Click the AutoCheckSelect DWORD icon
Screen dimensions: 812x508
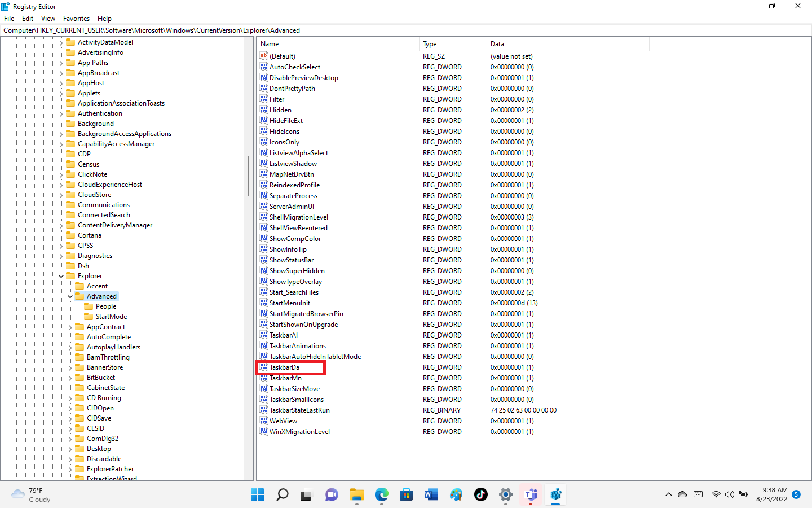[x=264, y=67]
